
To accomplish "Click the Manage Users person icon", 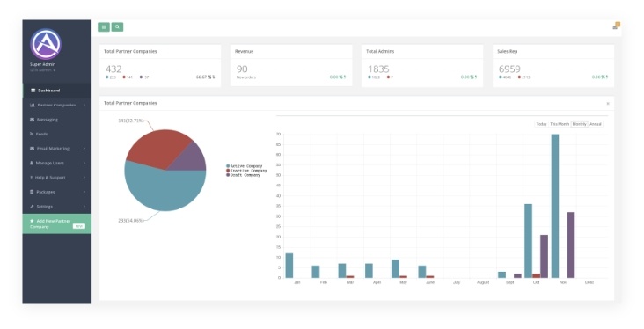I will (32, 163).
